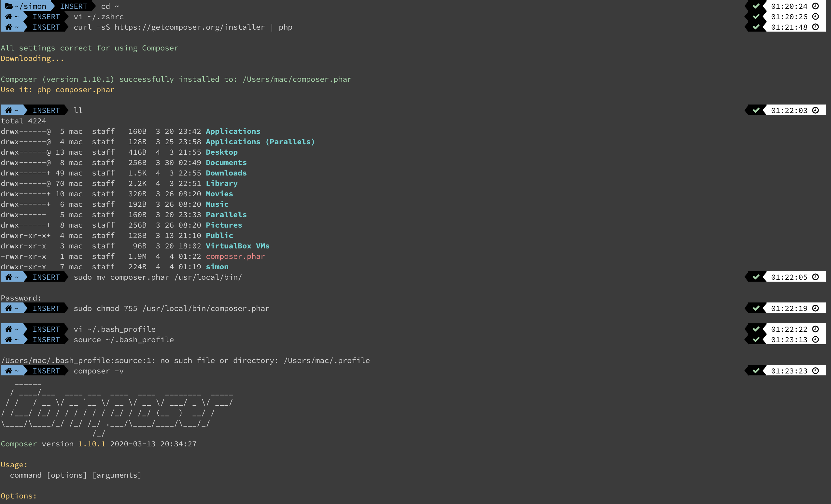831x504 pixels.
Task: Select the Documents directory name
Action: pyautogui.click(x=226, y=162)
